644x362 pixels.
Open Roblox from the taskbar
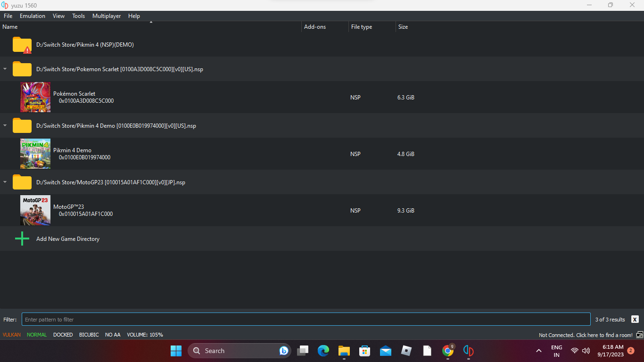406,351
